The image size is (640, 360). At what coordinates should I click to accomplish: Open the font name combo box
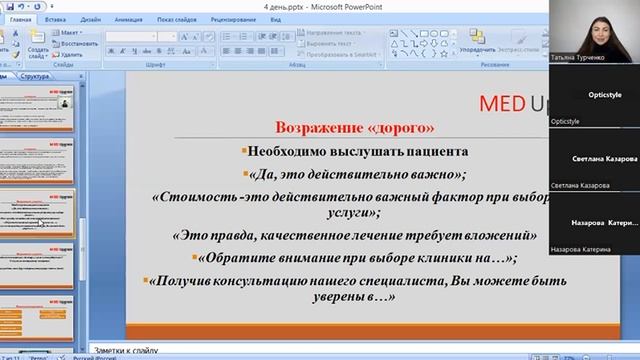coord(131,37)
